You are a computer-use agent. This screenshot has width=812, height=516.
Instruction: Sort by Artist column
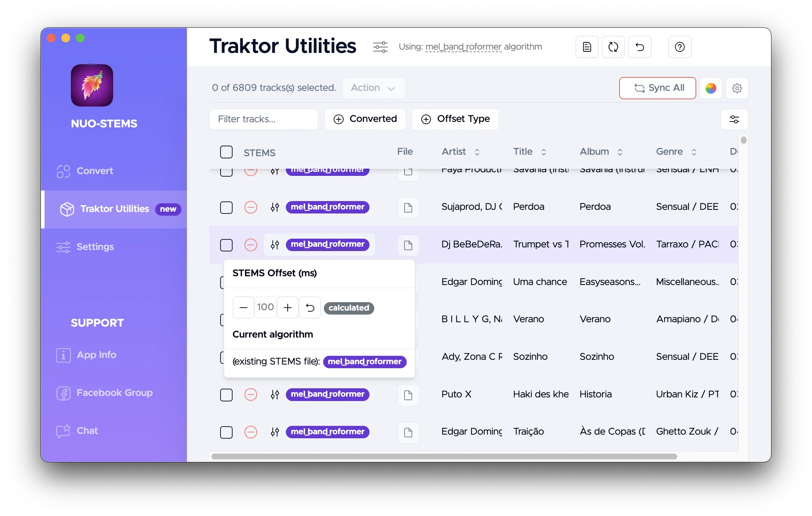[460, 152]
